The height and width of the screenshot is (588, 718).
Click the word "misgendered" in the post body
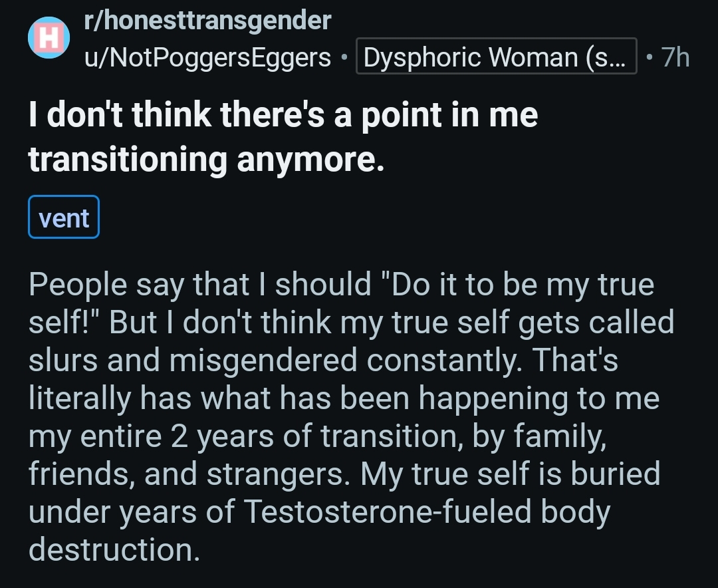(x=264, y=361)
